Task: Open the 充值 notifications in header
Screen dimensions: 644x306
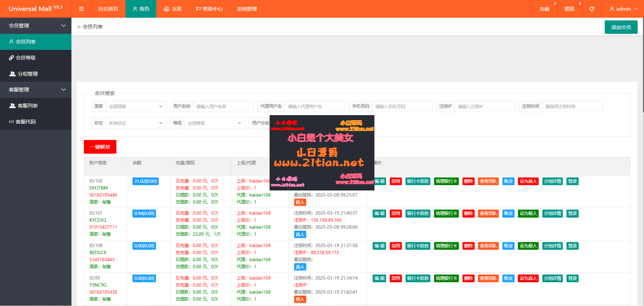Action: [x=544, y=9]
